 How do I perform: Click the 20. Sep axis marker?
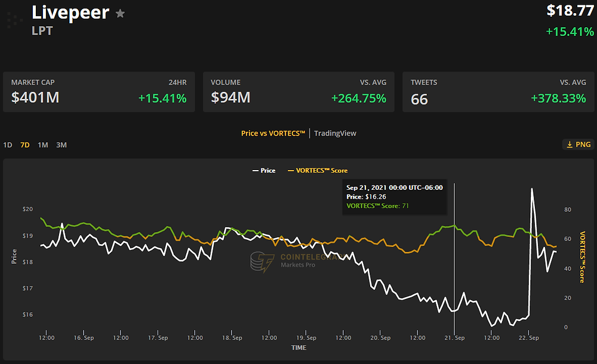point(380,338)
